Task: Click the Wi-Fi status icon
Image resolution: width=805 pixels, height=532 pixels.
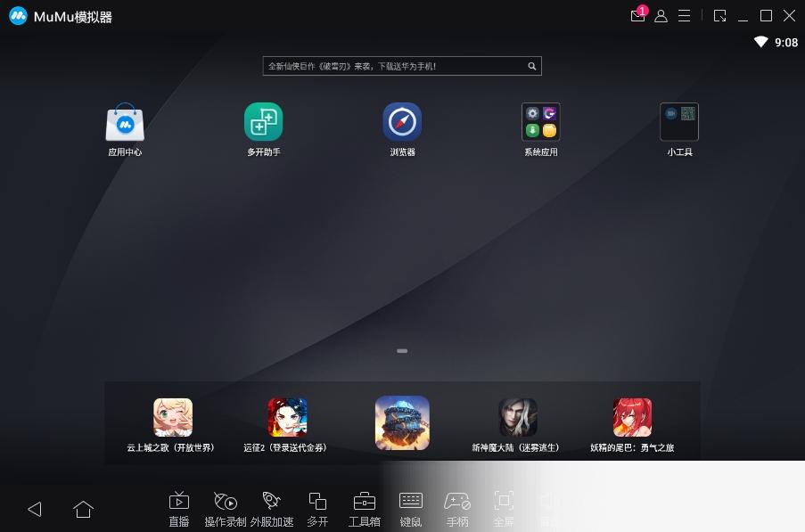Action: pyautogui.click(x=760, y=42)
